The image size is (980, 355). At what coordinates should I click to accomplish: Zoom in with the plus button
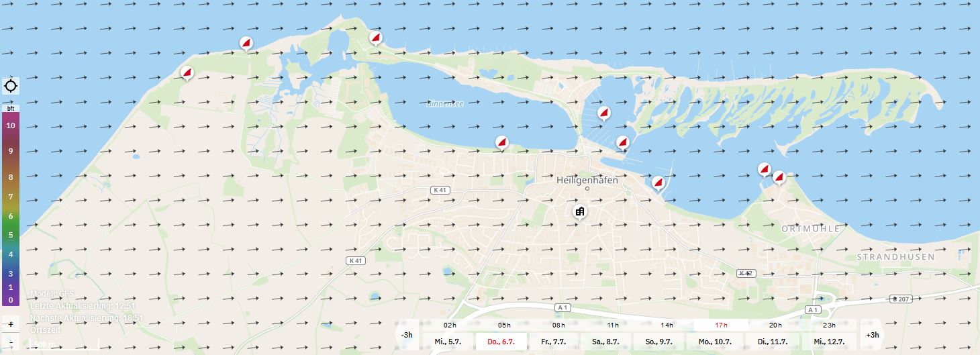11,323
